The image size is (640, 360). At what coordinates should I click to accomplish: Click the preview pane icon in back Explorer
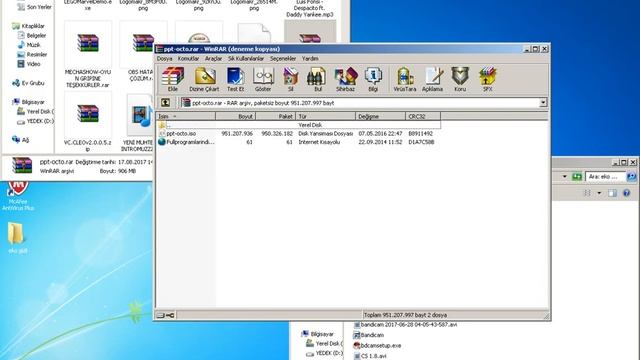612,193
